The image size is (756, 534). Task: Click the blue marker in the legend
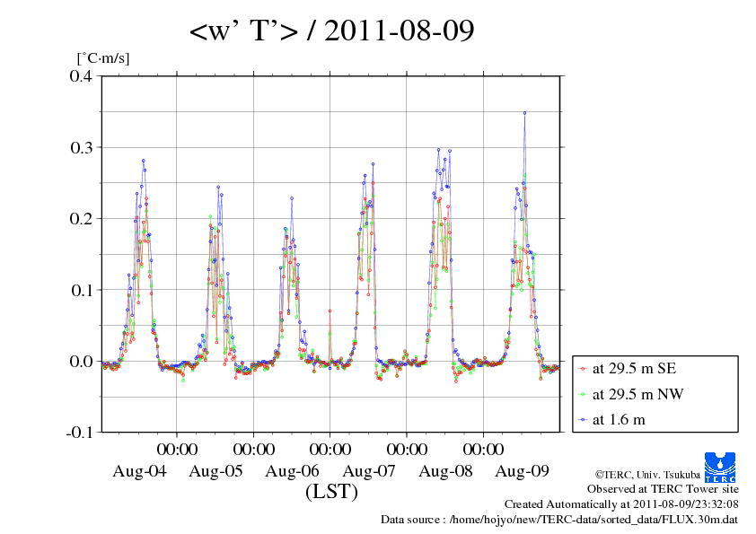coord(583,420)
